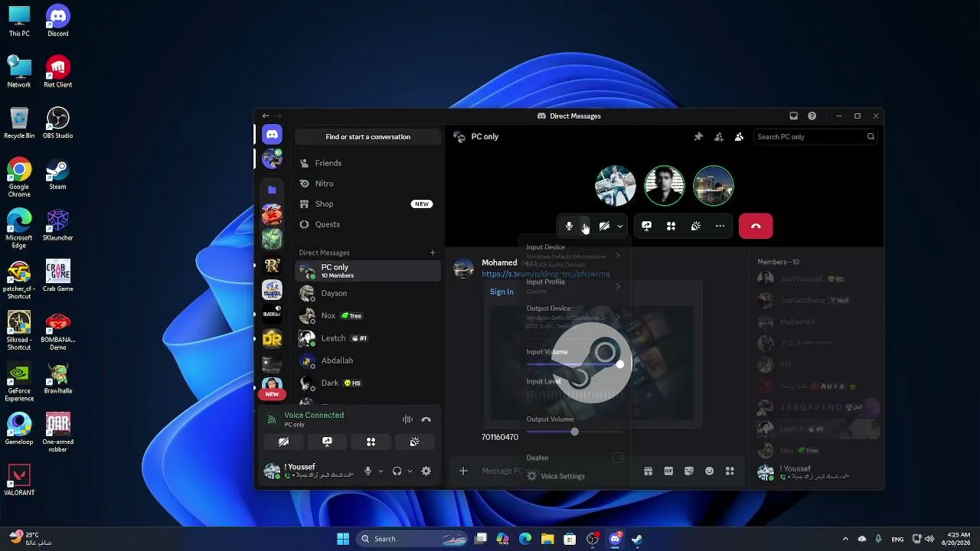Click the taskbar Search box
This screenshot has height=551, width=980.
(x=413, y=539)
